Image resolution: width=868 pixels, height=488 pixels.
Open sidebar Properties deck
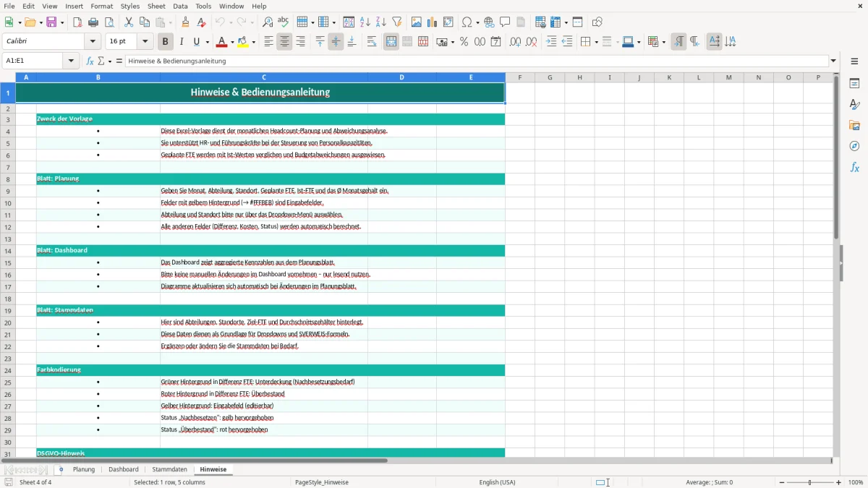[854, 83]
